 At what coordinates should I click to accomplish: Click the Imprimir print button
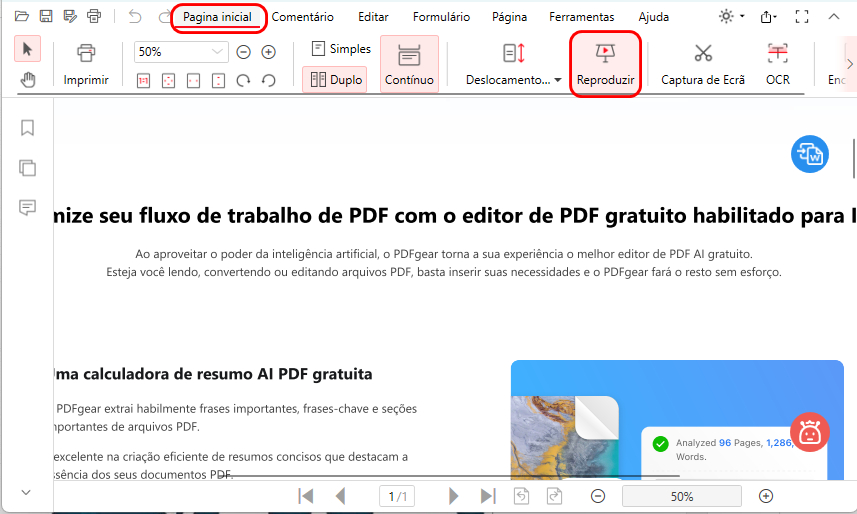coord(86,65)
